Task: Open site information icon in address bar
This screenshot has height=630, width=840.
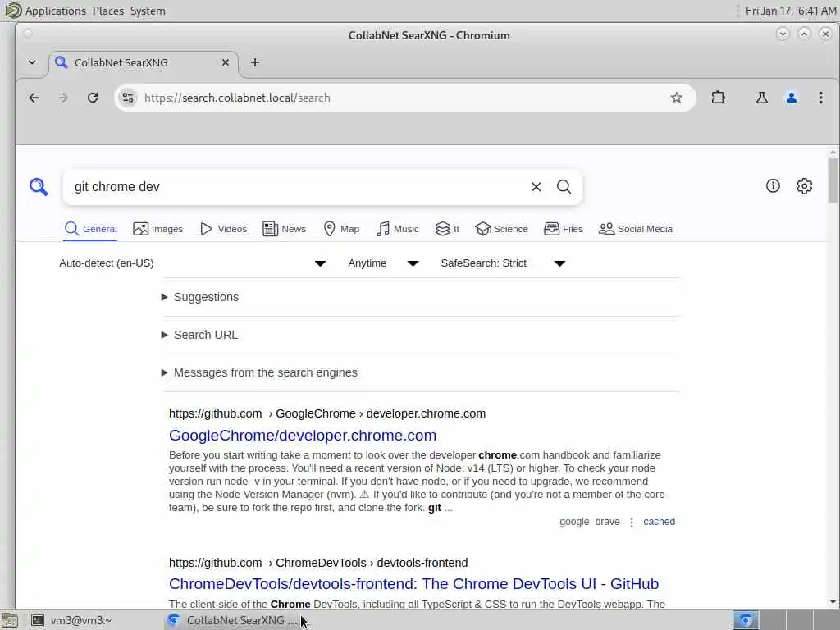Action: click(x=128, y=98)
